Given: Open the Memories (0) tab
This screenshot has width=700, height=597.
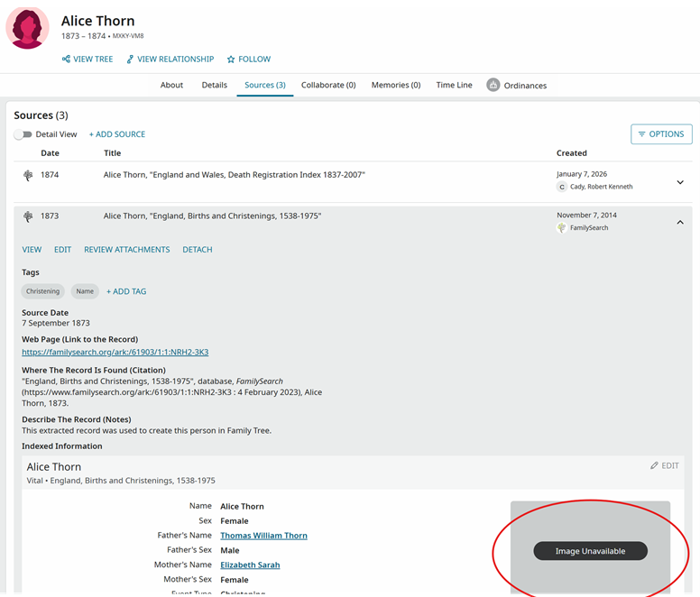Looking at the screenshot, I should (396, 85).
